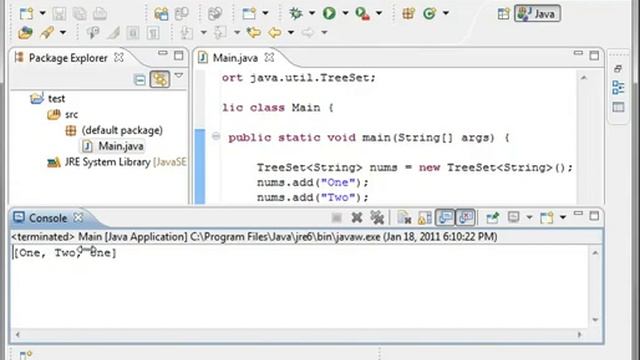This screenshot has width=640, height=360.
Task: Toggle Link with Editor in Package Explorer
Action: pyautogui.click(x=160, y=79)
